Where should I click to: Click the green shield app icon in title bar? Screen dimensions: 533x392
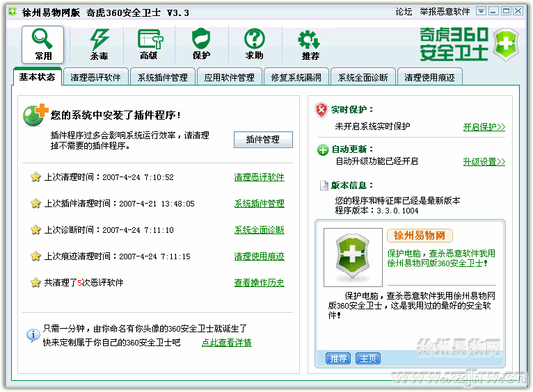(13, 13)
